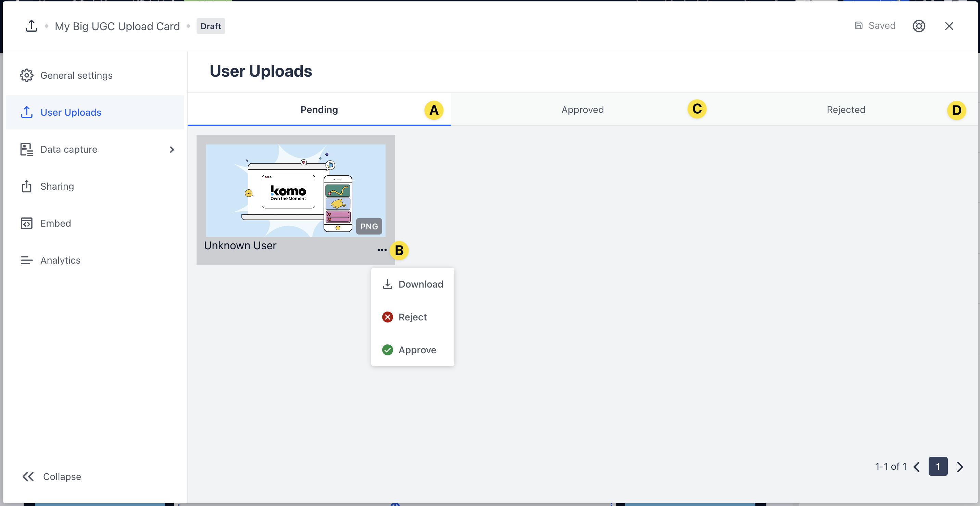The image size is (980, 506).
Task: Switch to the Approved tab
Action: 582,110
